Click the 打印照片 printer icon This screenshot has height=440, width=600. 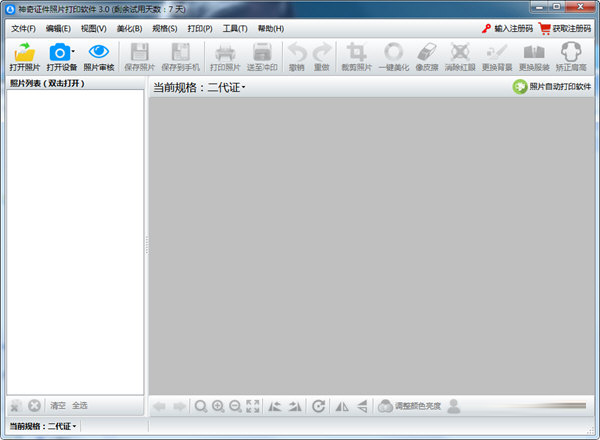[x=225, y=52]
